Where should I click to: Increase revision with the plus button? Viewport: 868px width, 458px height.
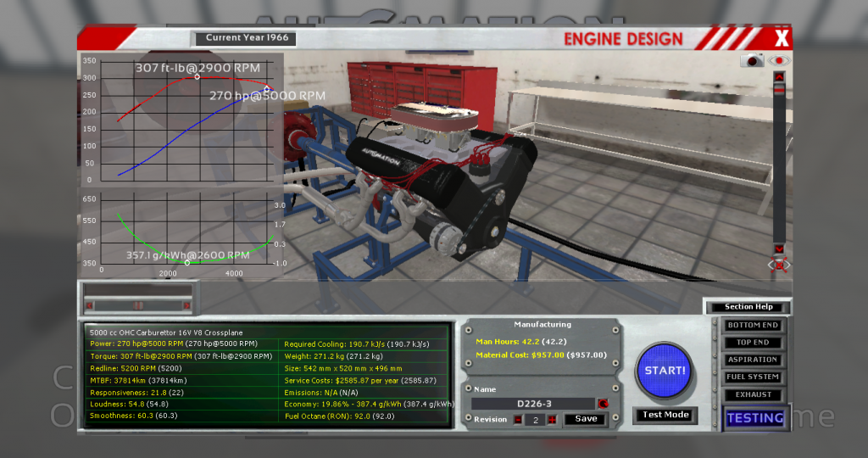[552, 420]
